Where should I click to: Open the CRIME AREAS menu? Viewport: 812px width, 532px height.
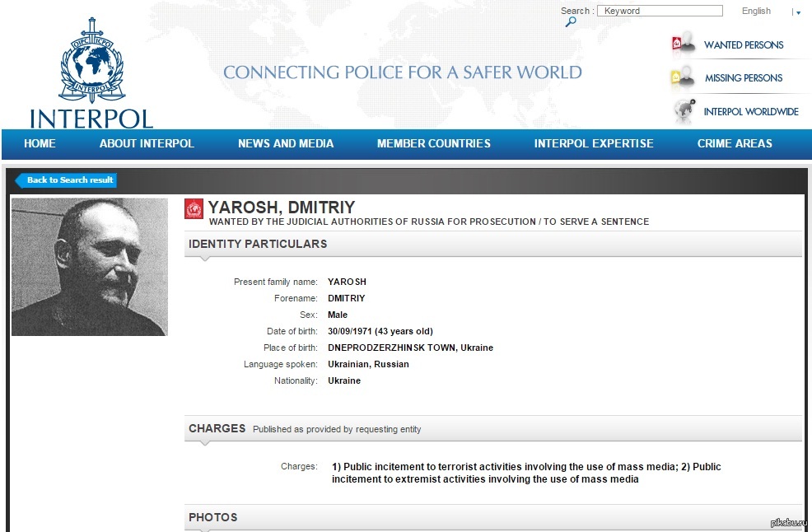click(x=735, y=143)
